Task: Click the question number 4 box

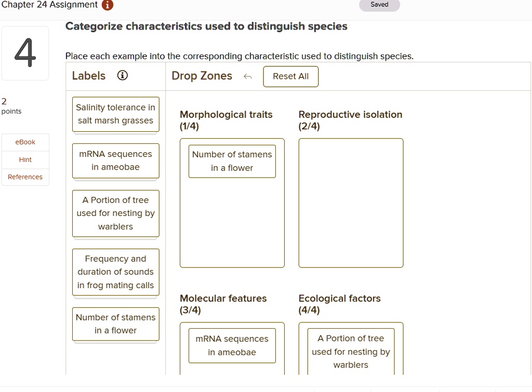Action: (25, 53)
